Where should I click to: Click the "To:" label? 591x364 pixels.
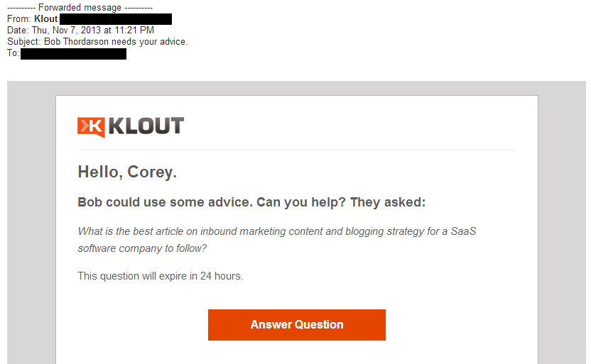click(x=13, y=54)
